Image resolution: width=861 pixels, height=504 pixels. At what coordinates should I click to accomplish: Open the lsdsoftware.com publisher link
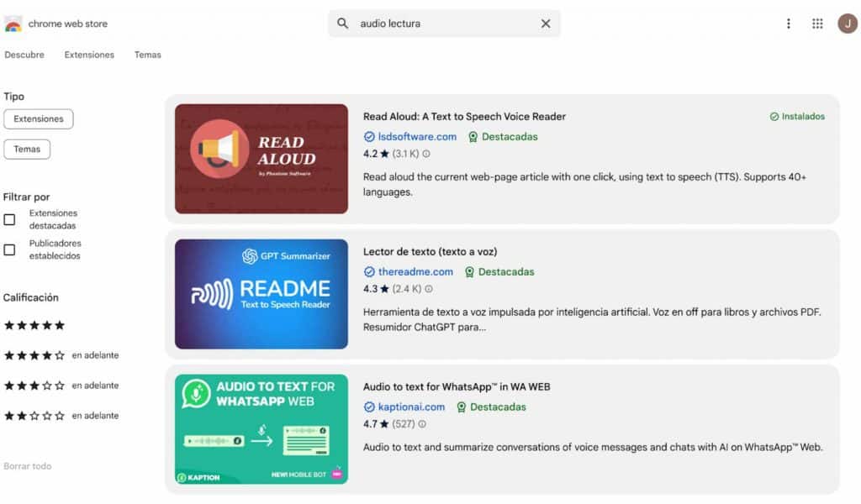pyautogui.click(x=417, y=137)
